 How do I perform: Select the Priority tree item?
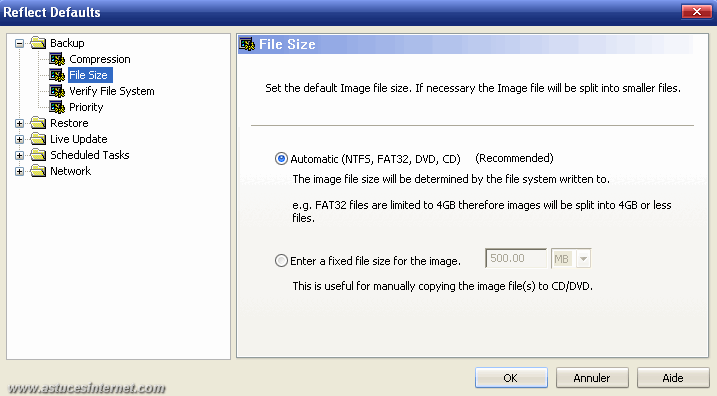86,107
